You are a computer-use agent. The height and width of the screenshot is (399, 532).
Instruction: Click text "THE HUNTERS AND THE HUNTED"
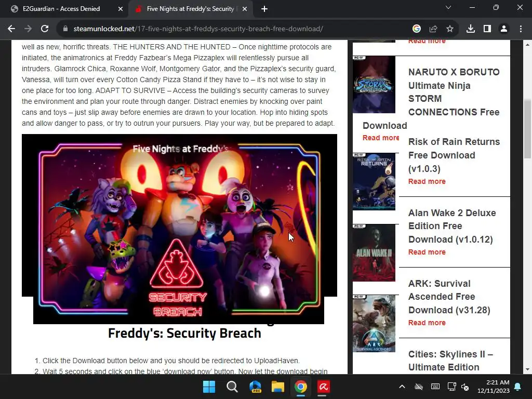tap(171, 47)
